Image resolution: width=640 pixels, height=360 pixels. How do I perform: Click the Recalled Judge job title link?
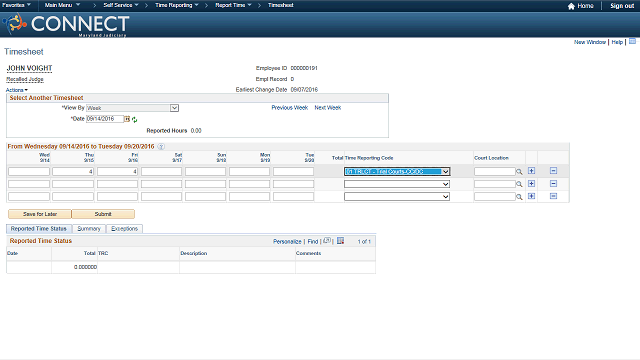click(25, 79)
